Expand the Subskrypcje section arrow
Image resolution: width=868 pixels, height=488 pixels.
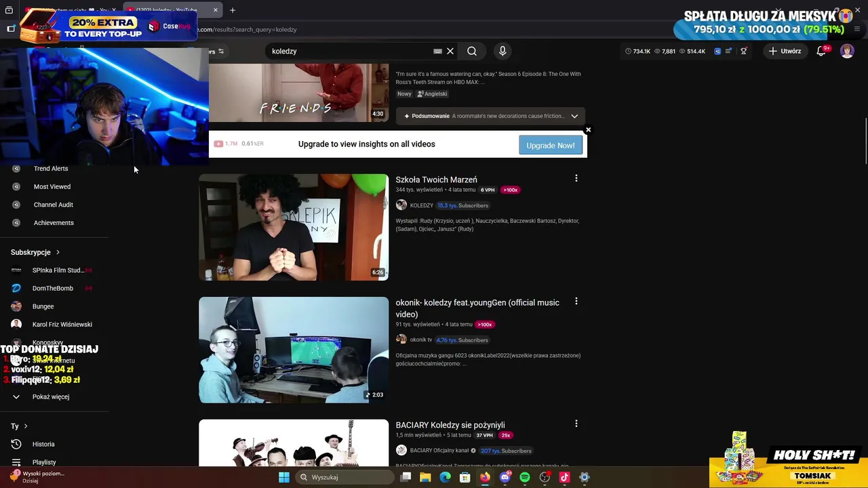[x=58, y=252]
